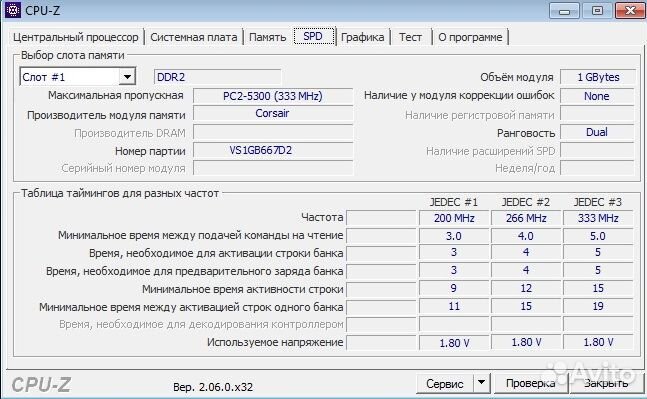647x399 pixels.
Task: Open the Центральный процессор tab
Action: 76,37
